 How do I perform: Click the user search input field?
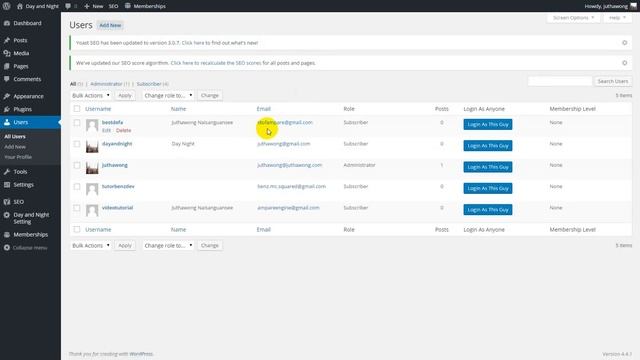point(560,81)
